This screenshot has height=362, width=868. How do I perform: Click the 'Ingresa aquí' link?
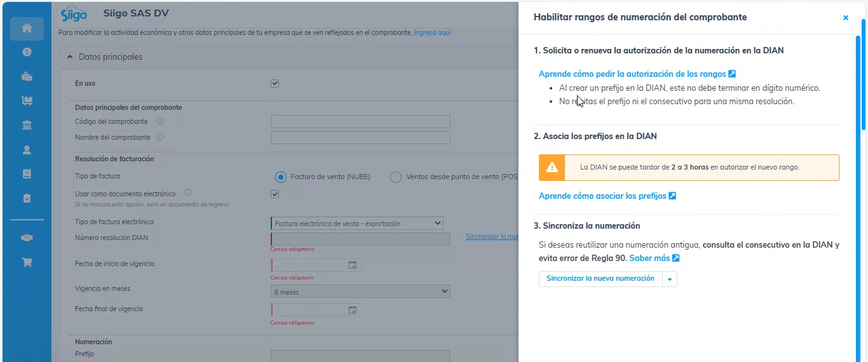pos(432,32)
